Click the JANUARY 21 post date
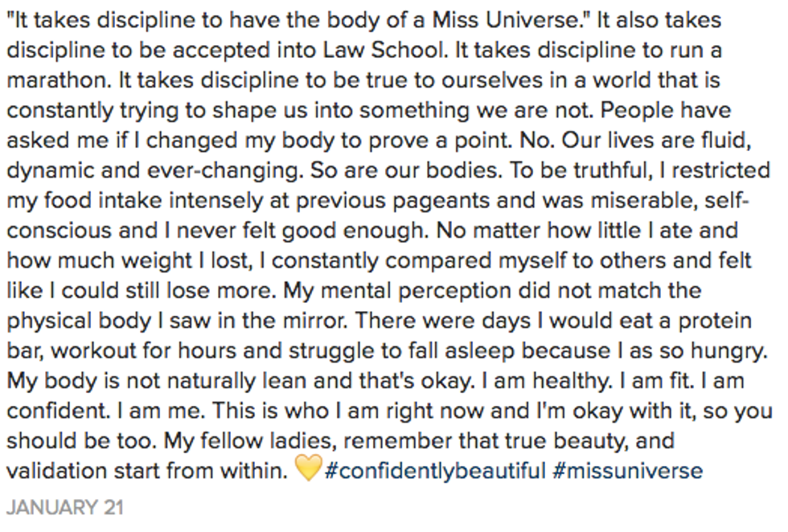The height and width of the screenshot is (532, 788). tap(65, 508)
